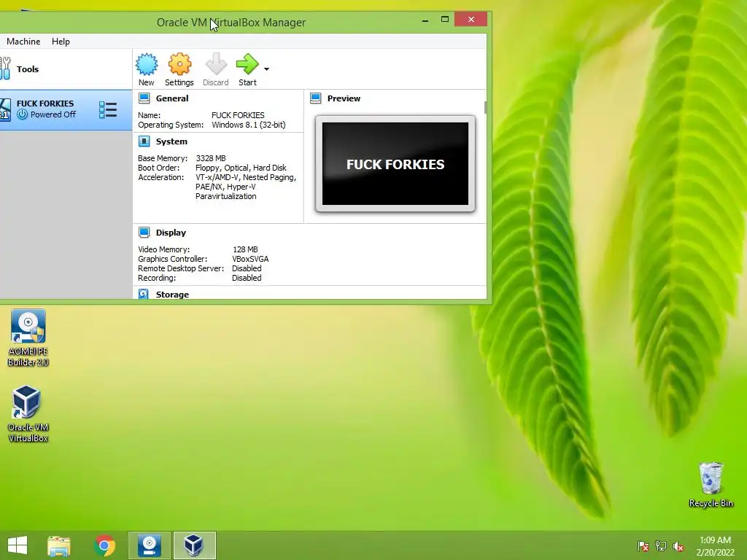The height and width of the screenshot is (560, 747).
Task: Open File Explorer from the taskbar
Action: 59,545
